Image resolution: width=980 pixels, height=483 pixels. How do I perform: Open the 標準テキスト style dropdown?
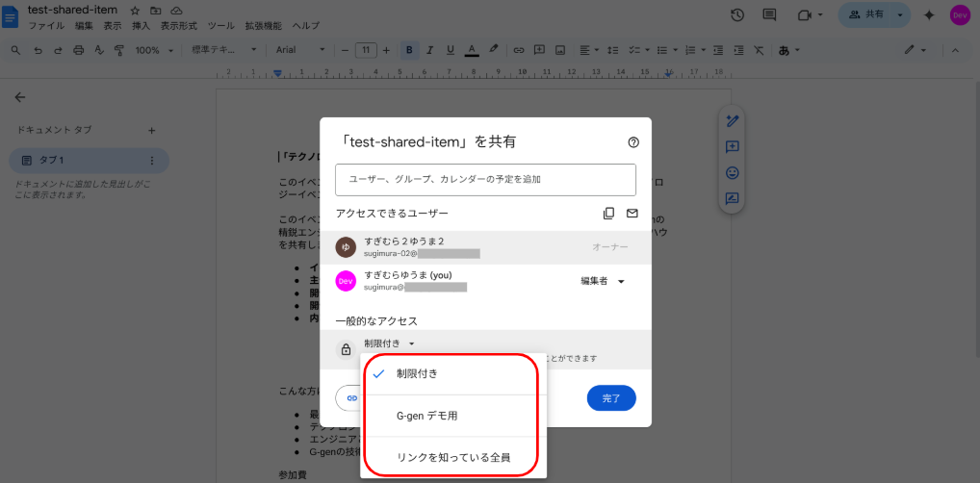point(223,50)
